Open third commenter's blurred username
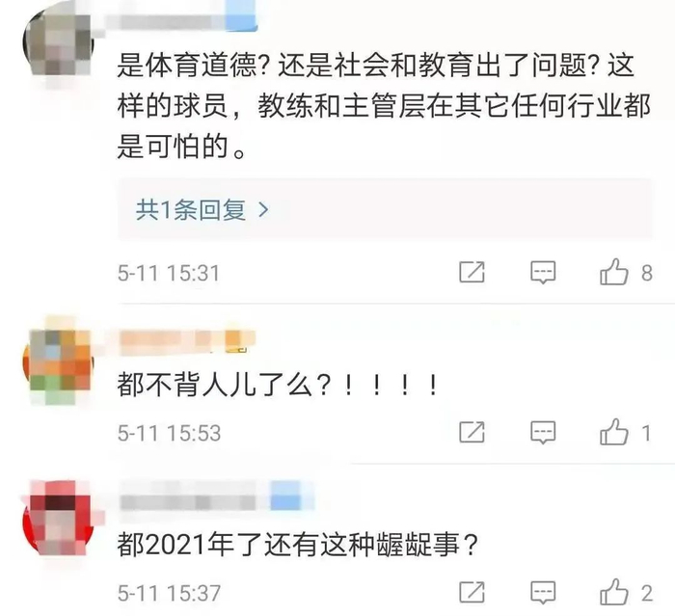 click(x=217, y=501)
